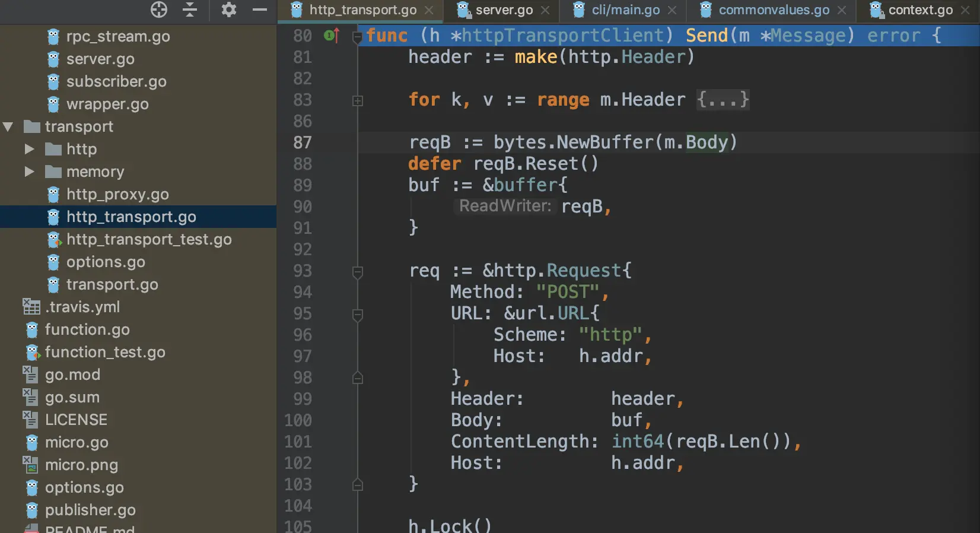Select the transport folder in tree

click(79, 126)
